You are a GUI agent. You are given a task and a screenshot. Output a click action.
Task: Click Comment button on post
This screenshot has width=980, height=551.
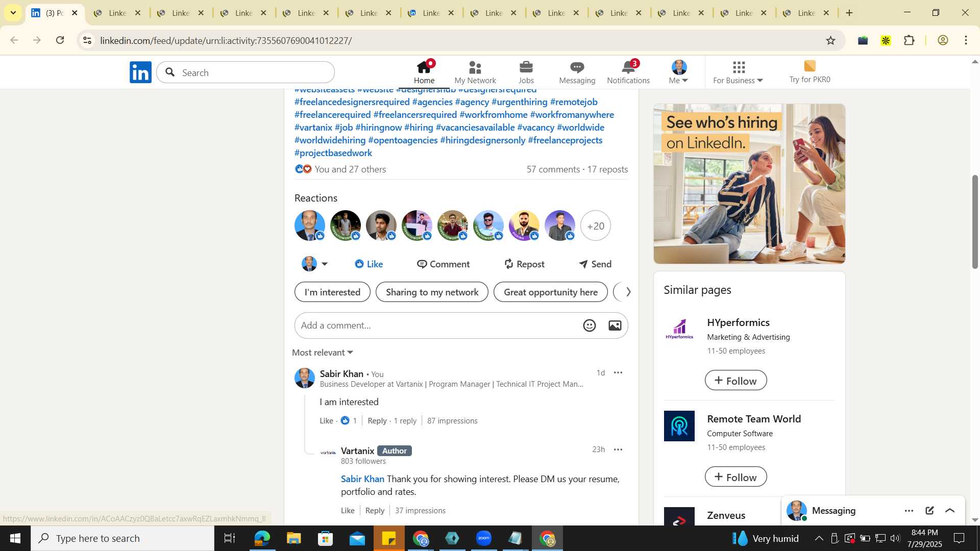click(x=443, y=264)
